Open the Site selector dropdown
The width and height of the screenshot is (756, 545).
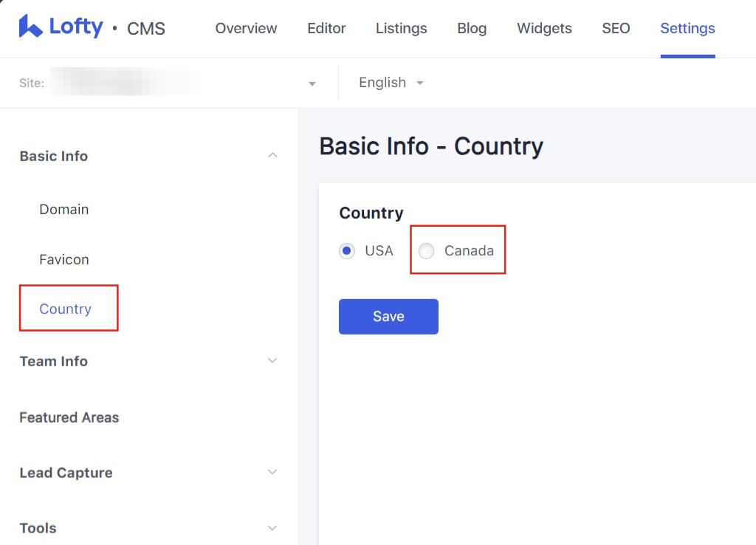[x=312, y=83]
